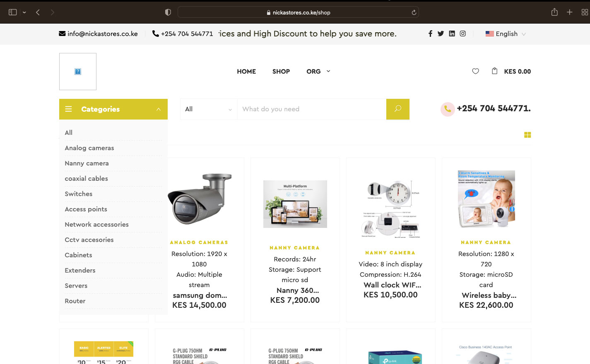Open the Twitter social icon
The height and width of the screenshot is (364, 590).
coord(441,34)
